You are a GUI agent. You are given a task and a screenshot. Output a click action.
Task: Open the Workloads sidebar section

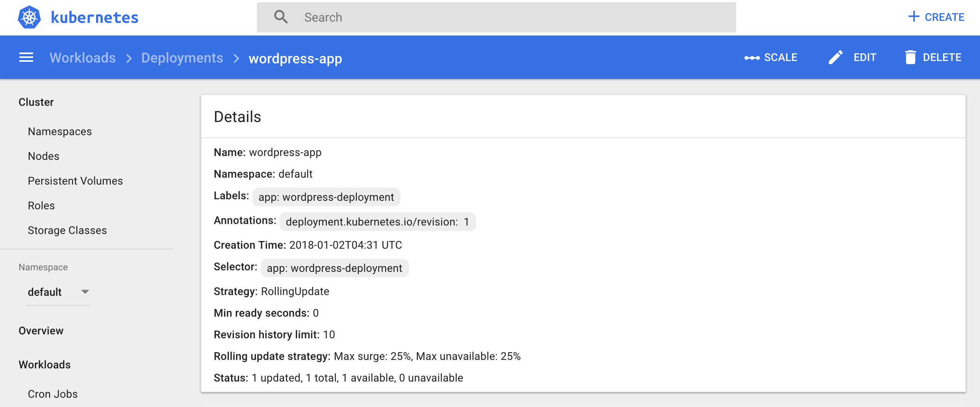tap(44, 365)
